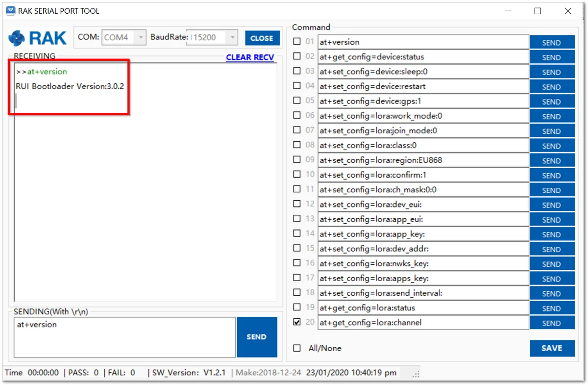
Task: Toggle the All/None checkbox
Action: coord(297,348)
